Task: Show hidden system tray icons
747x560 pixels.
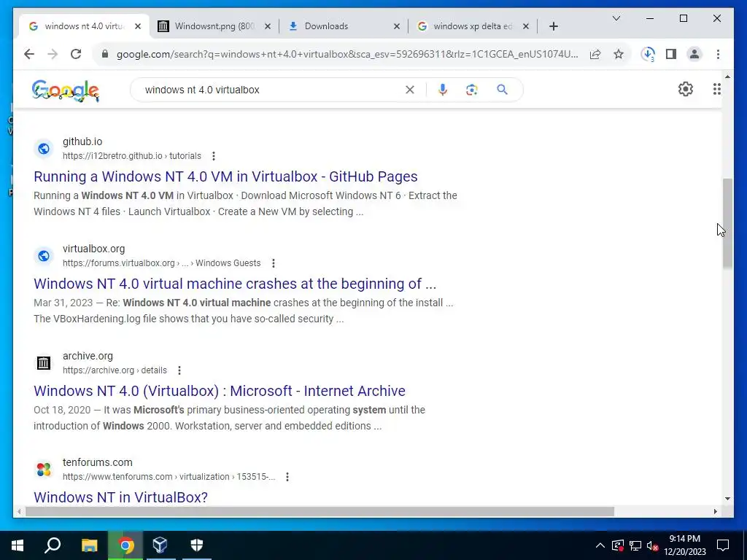Action: [x=600, y=545]
